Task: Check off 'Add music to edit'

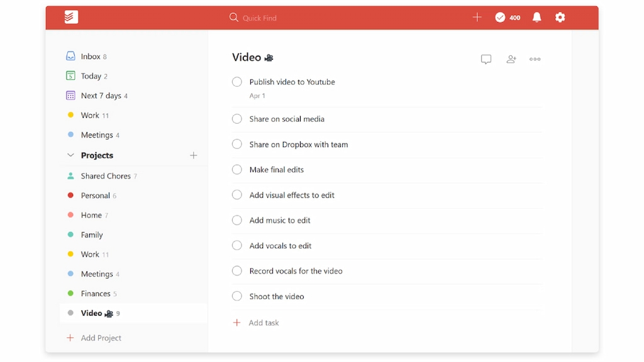Action: [237, 220]
